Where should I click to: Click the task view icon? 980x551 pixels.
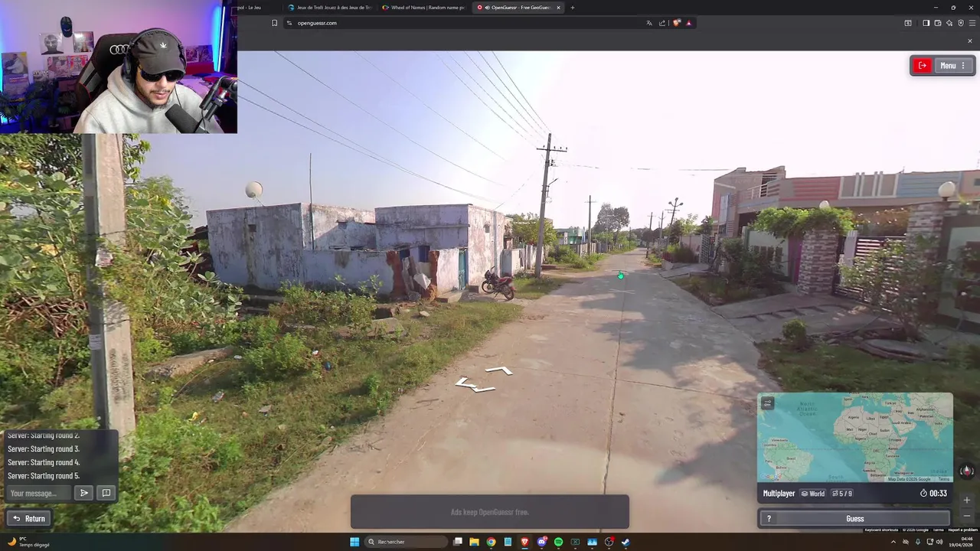[457, 542]
